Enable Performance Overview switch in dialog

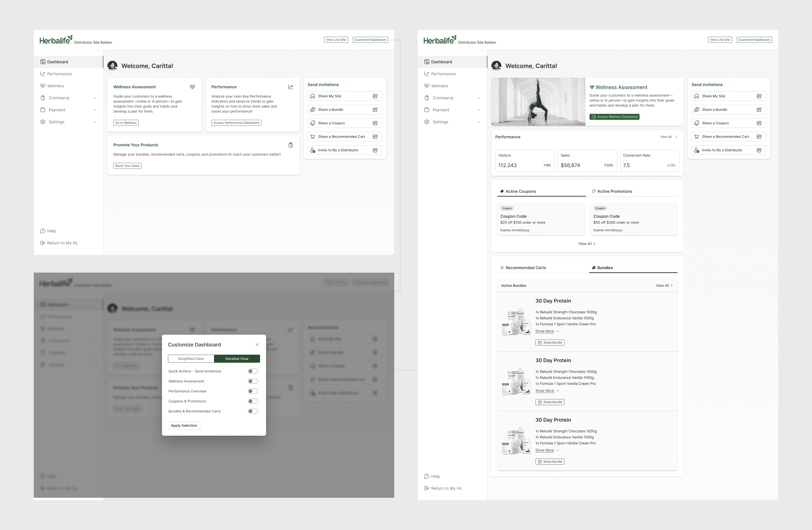click(253, 391)
